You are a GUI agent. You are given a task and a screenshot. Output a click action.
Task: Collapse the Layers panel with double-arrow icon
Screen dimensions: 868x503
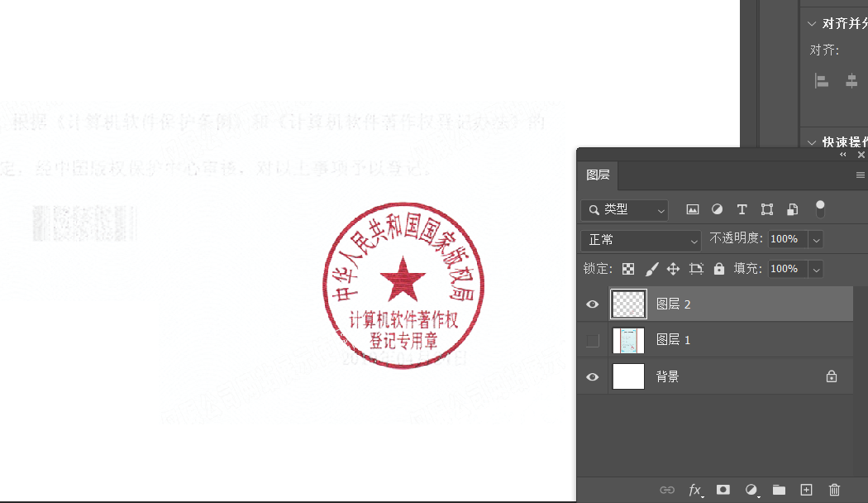pos(843,155)
